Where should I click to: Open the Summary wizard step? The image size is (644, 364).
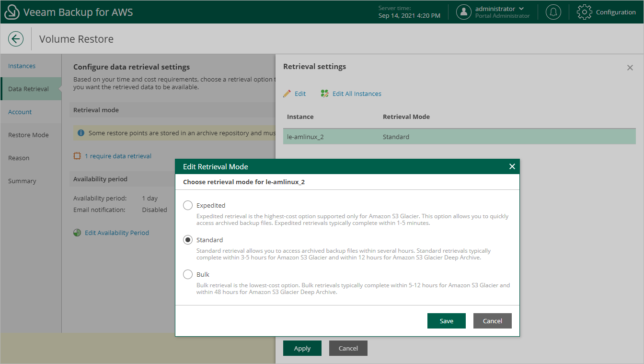(x=31, y=181)
